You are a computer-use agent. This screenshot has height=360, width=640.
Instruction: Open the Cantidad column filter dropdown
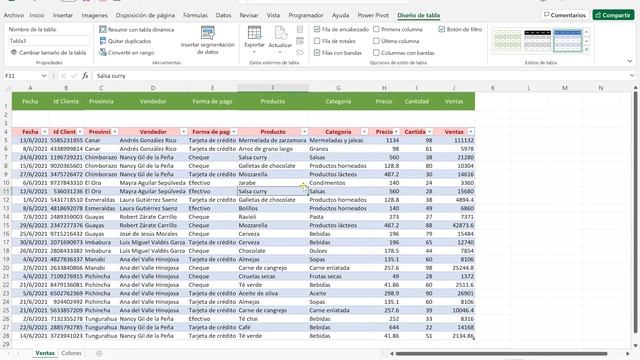tap(429, 131)
